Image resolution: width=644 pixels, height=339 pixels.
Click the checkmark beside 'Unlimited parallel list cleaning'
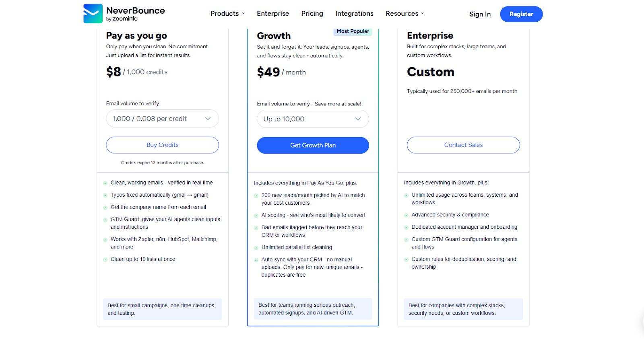(256, 247)
